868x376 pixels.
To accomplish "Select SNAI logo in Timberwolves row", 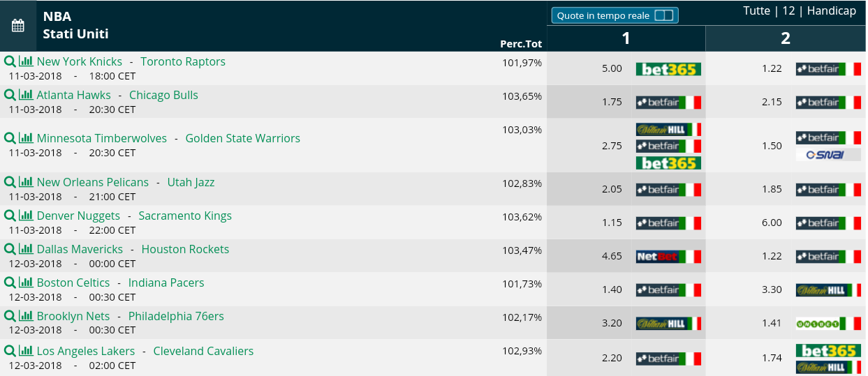I will (828, 154).
